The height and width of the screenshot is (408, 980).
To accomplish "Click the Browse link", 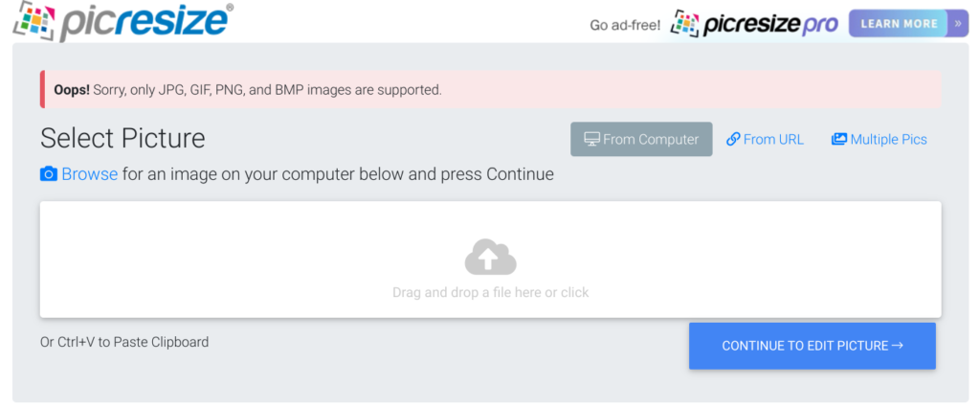I will pyautogui.click(x=89, y=174).
